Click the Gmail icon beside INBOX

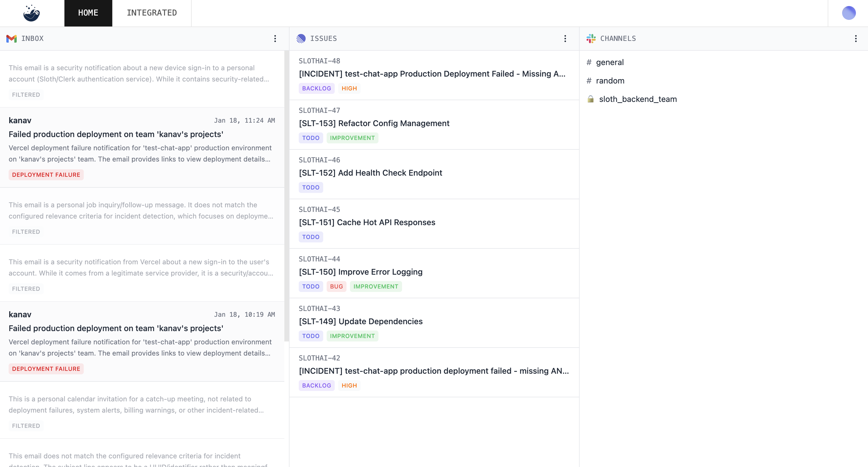[12, 39]
